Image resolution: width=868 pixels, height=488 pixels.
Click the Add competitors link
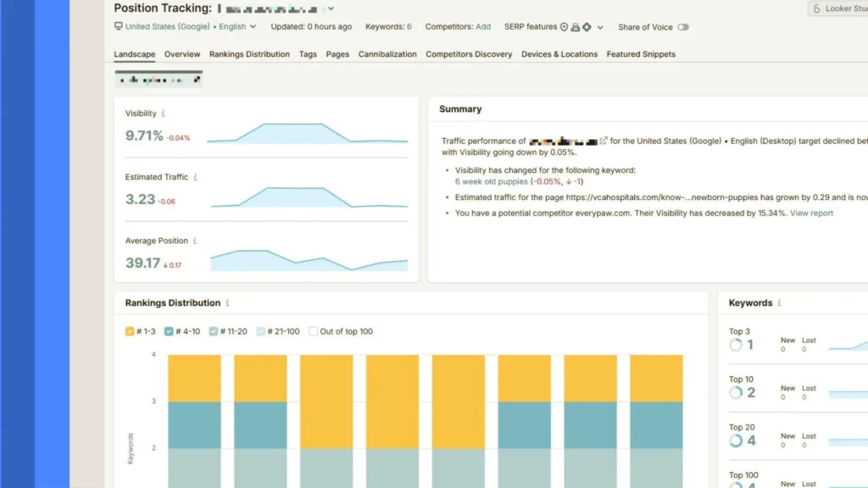pos(482,26)
